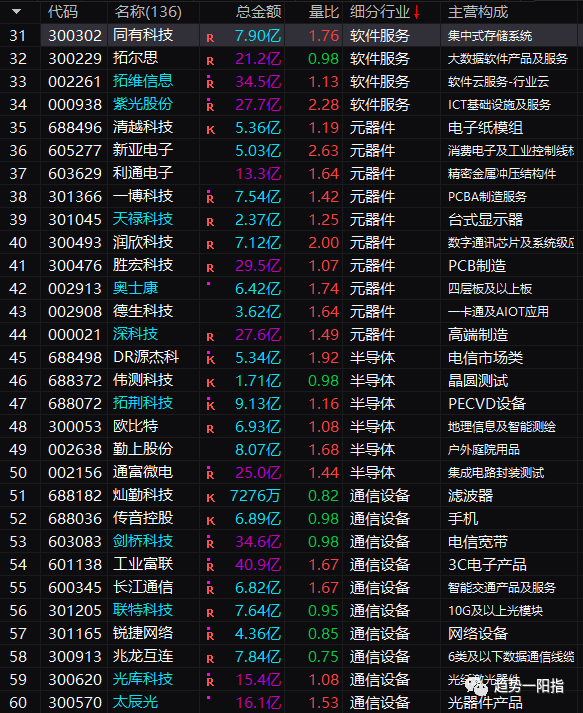This screenshot has height=713, width=583.
Task: Click 电子纸模组 main business cell
Action: 485,128
